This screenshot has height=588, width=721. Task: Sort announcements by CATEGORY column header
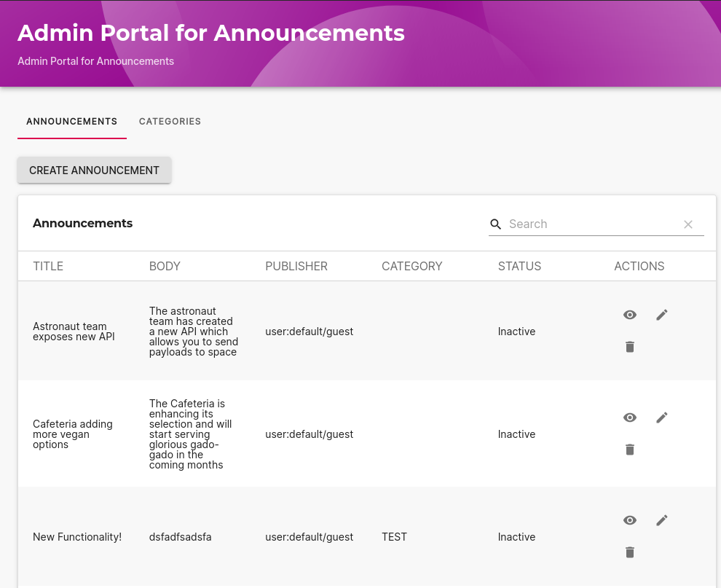(411, 266)
